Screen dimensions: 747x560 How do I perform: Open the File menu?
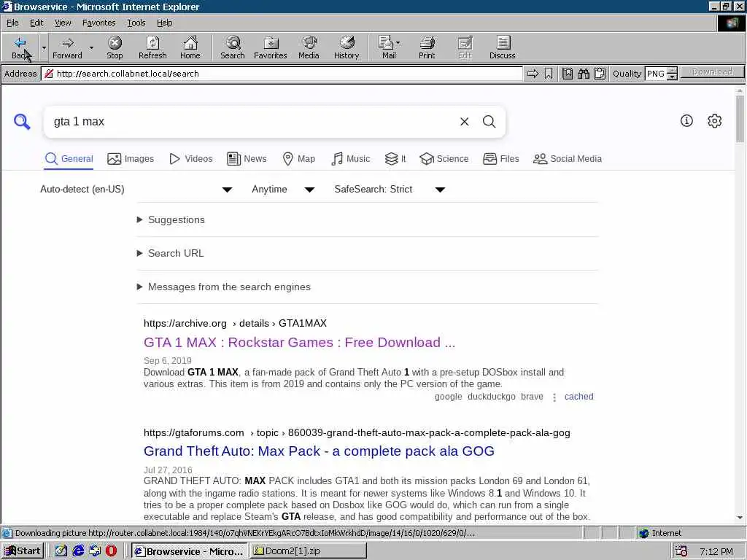click(12, 23)
